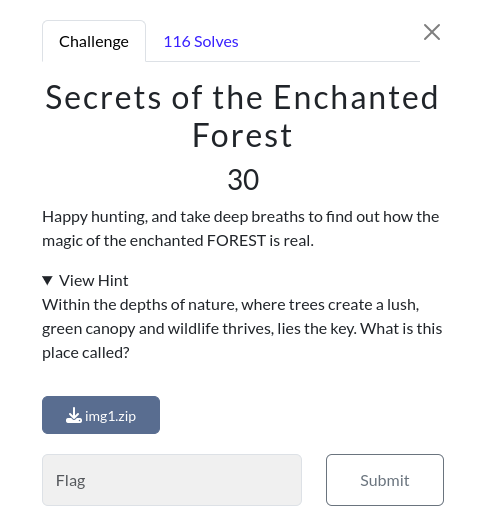
Task: Click the download icon on img1.zip
Action: [x=74, y=415]
